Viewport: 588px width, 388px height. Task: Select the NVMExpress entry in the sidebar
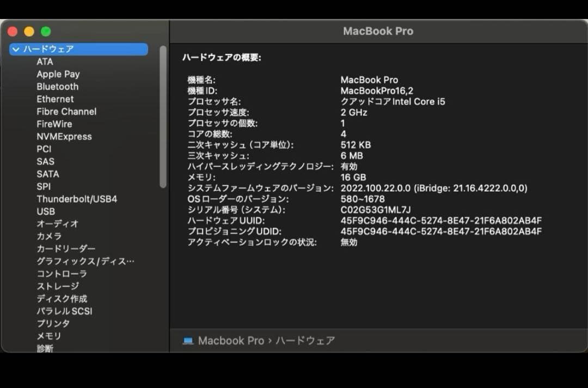pos(64,136)
